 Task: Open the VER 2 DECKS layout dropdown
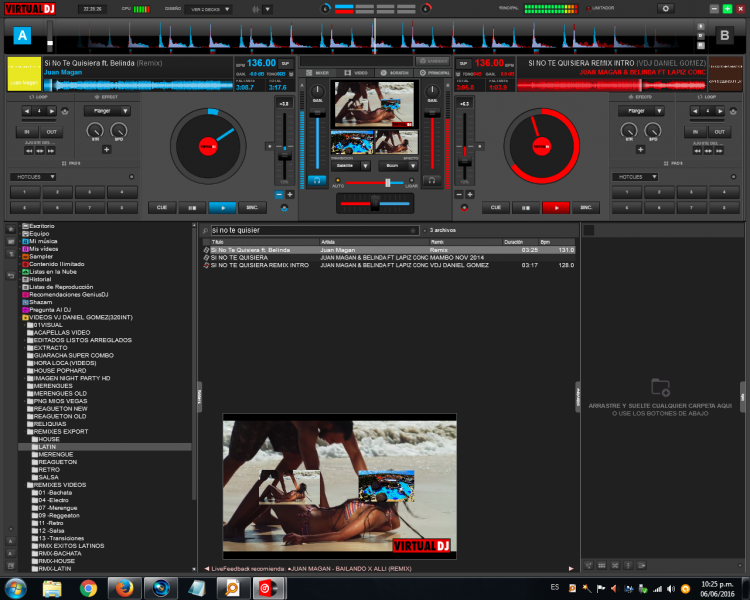210,9
